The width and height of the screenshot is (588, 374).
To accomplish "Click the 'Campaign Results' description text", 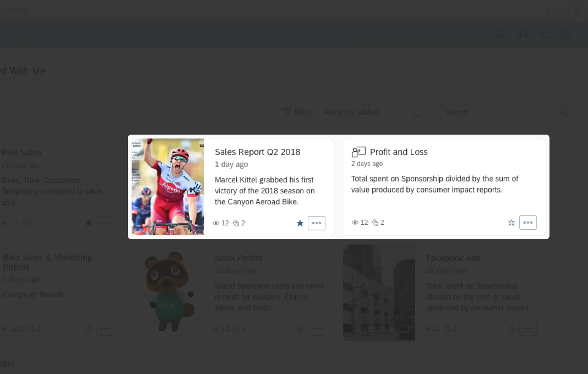I will tap(33, 295).
